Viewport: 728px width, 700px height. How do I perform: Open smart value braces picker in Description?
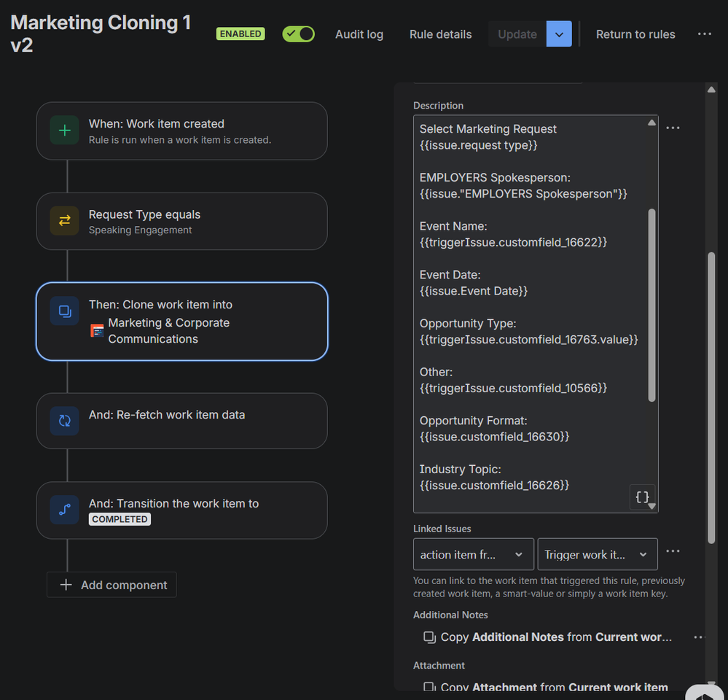[642, 497]
